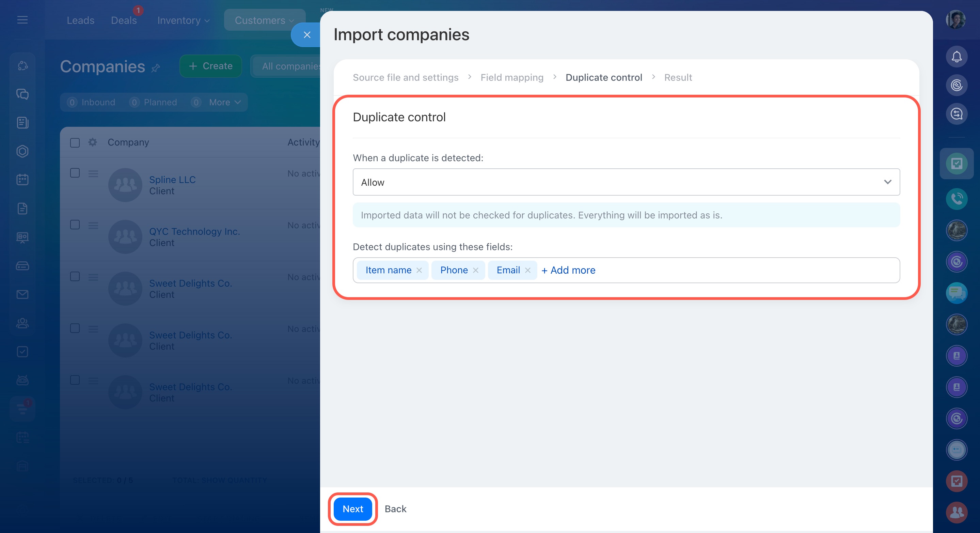Click the Next button
The width and height of the screenshot is (980, 533).
pyautogui.click(x=353, y=509)
